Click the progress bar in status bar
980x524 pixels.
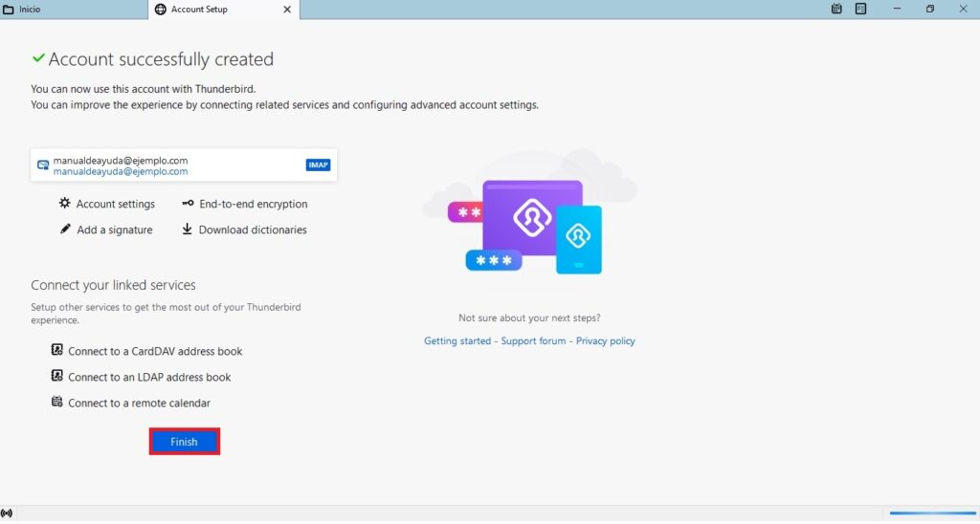tap(933, 513)
